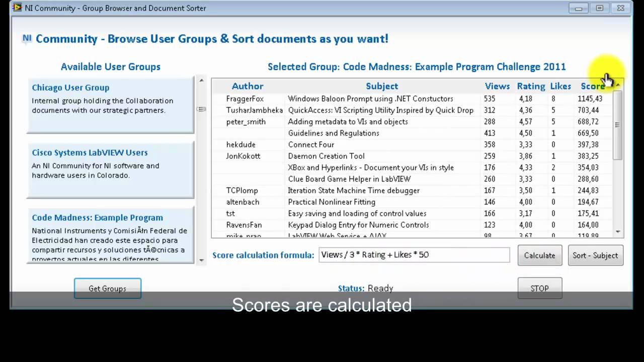This screenshot has width=644, height=362.
Task: Select the TCPlomp author cell
Action: [x=242, y=191]
